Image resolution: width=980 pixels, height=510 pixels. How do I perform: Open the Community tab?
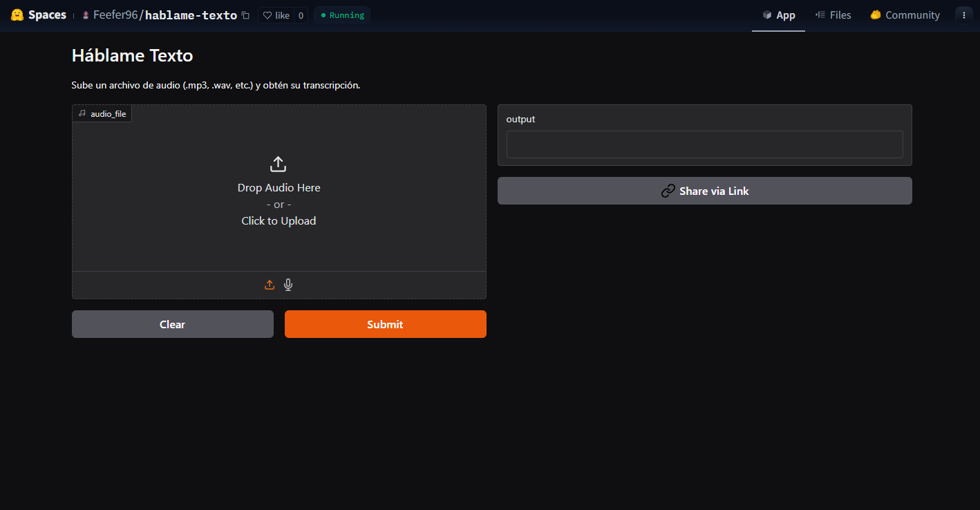click(905, 15)
